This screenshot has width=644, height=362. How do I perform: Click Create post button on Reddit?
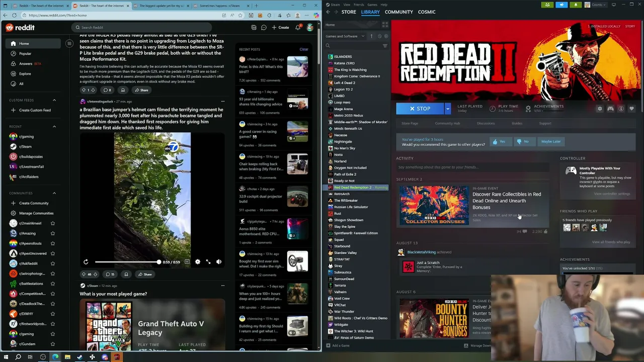(x=280, y=28)
